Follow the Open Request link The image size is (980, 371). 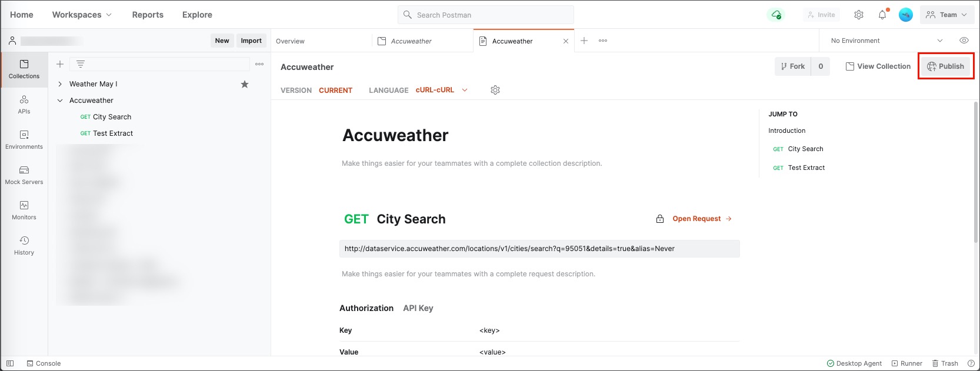[x=702, y=219]
